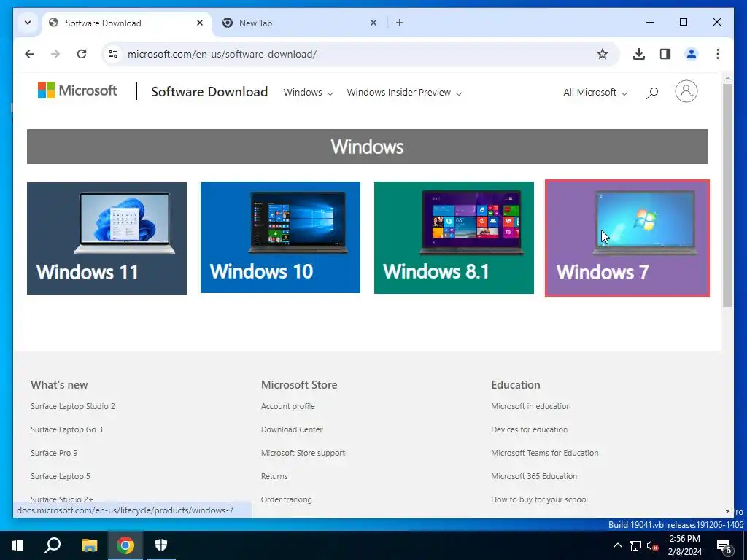Open Surface Laptop Go 3 link

point(66,429)
